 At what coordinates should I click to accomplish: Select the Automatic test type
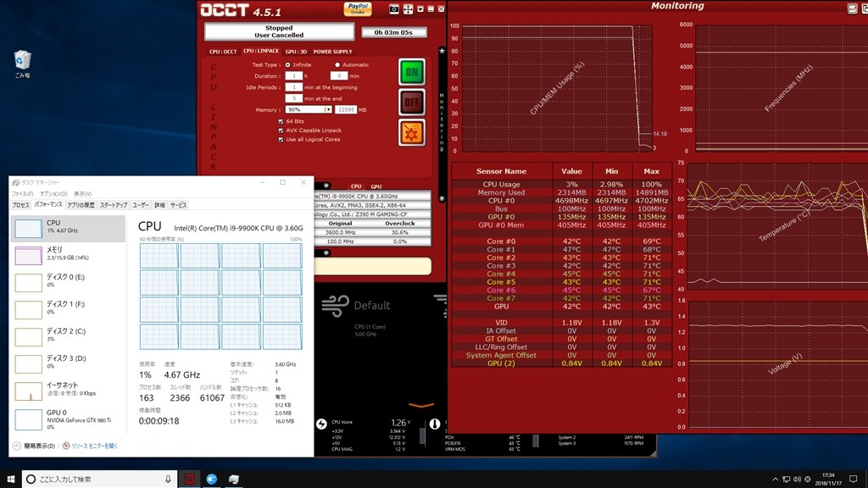pos(337,64)
